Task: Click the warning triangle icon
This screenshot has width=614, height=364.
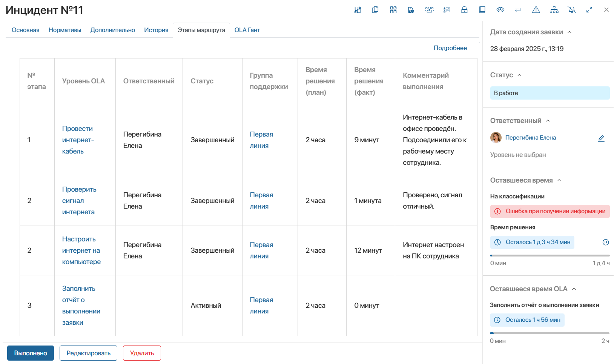Action: point(536,10)
